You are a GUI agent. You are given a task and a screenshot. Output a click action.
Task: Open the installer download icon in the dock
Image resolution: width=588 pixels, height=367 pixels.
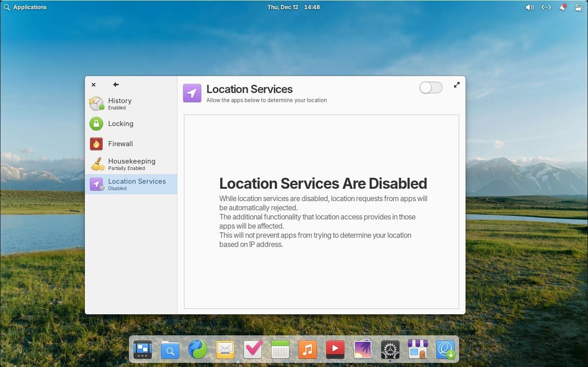(445, 350)
